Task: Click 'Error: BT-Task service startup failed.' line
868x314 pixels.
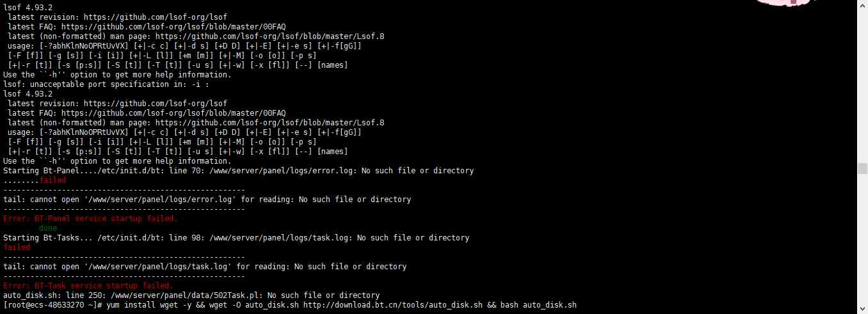Action: (x=88, y=286)
